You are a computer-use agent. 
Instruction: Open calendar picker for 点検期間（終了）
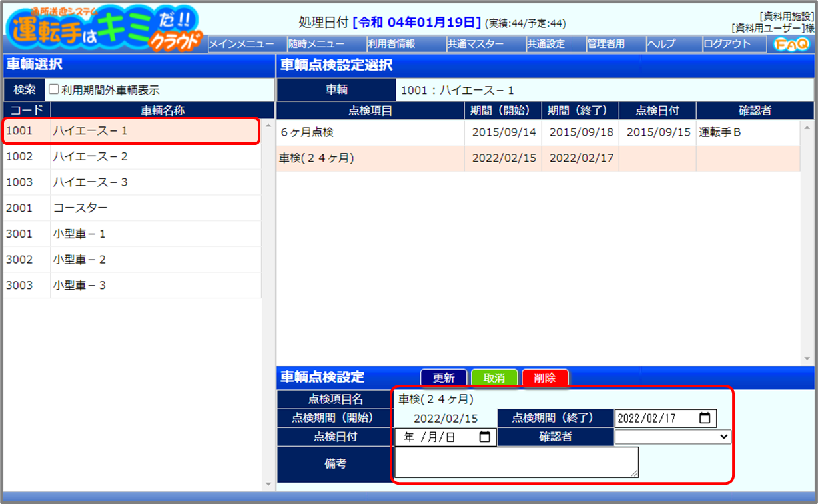(705, 419)
